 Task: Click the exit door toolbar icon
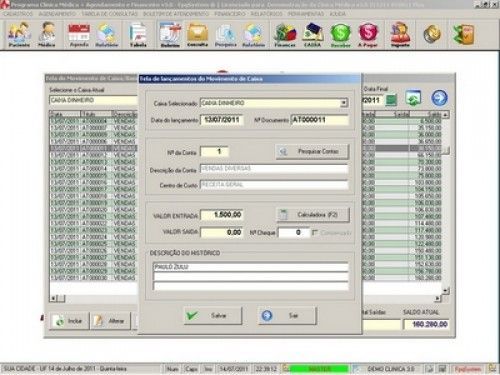coord(464,34)
